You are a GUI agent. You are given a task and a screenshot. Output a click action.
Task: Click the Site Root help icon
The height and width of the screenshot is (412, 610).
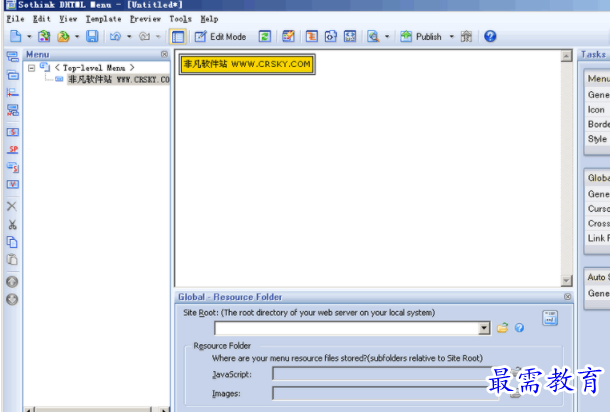tap(519, 328)
